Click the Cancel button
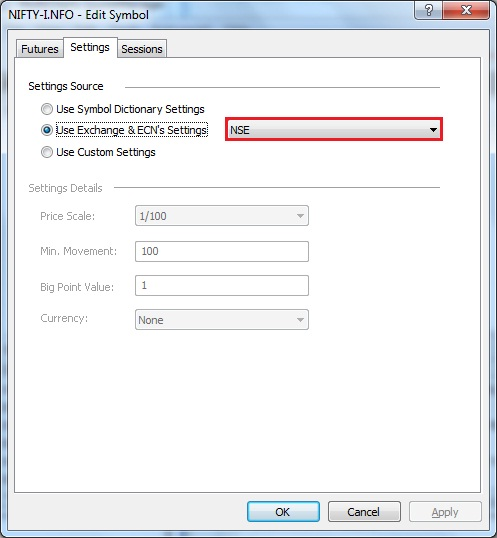 pyautogui.click(x=364, y=512)
